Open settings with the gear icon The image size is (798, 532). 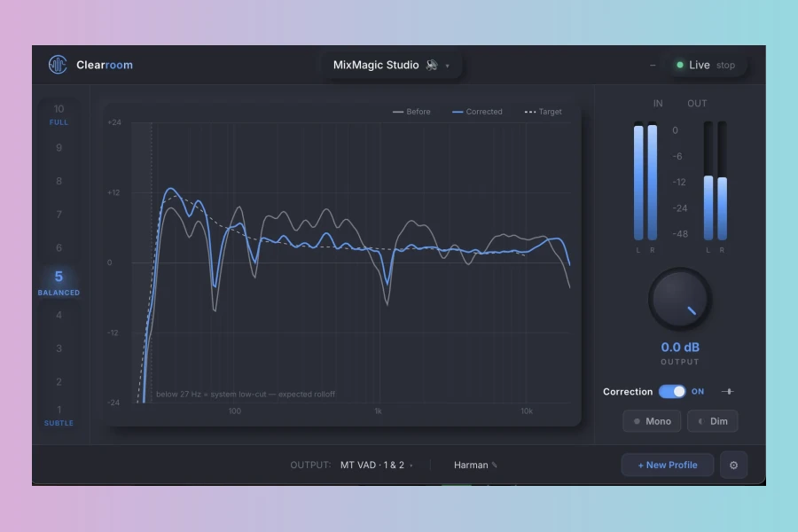pyautogui.click(x=733, y=465)
